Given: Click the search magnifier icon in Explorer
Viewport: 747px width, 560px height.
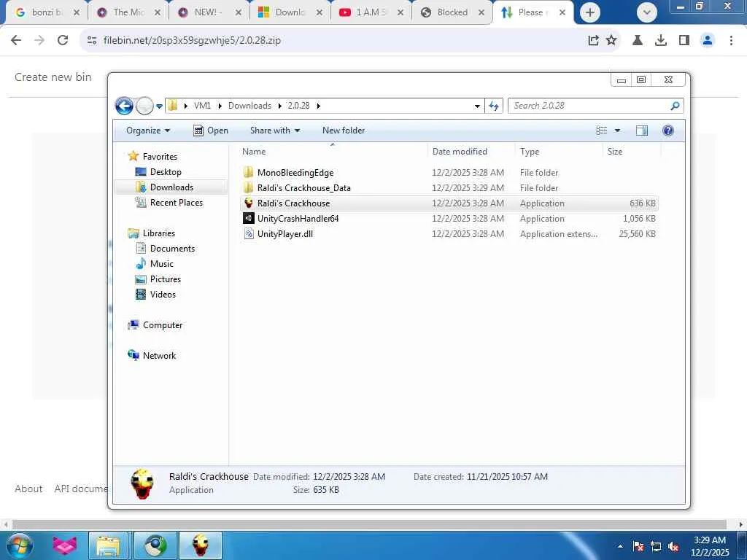Looking at the screenshot, I should [675, 106].
